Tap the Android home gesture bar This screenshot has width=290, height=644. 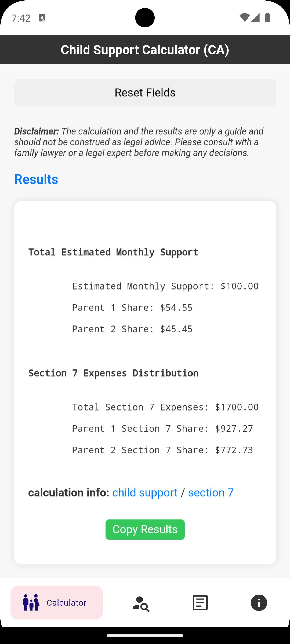145,635
